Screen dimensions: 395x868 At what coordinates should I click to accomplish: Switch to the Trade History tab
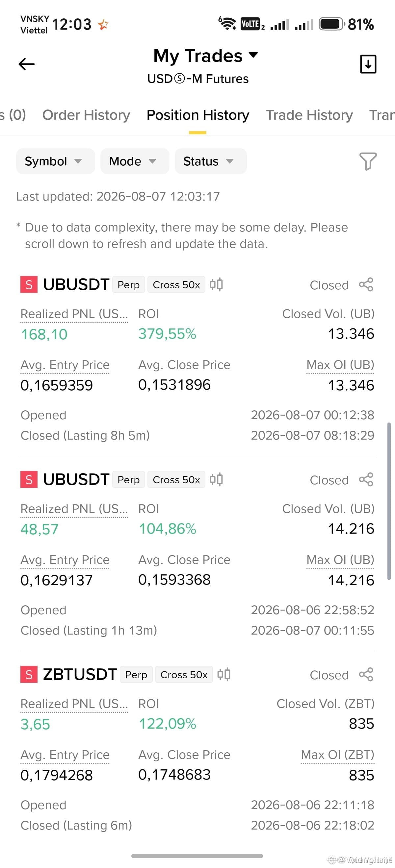(x=309, y=115)
